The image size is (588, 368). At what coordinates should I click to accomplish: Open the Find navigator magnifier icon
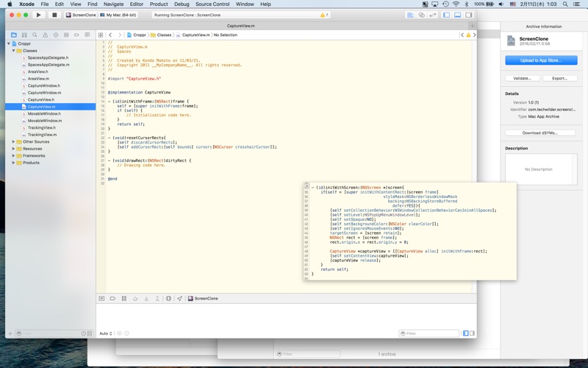pyautogui.click(x=35, y=35)
